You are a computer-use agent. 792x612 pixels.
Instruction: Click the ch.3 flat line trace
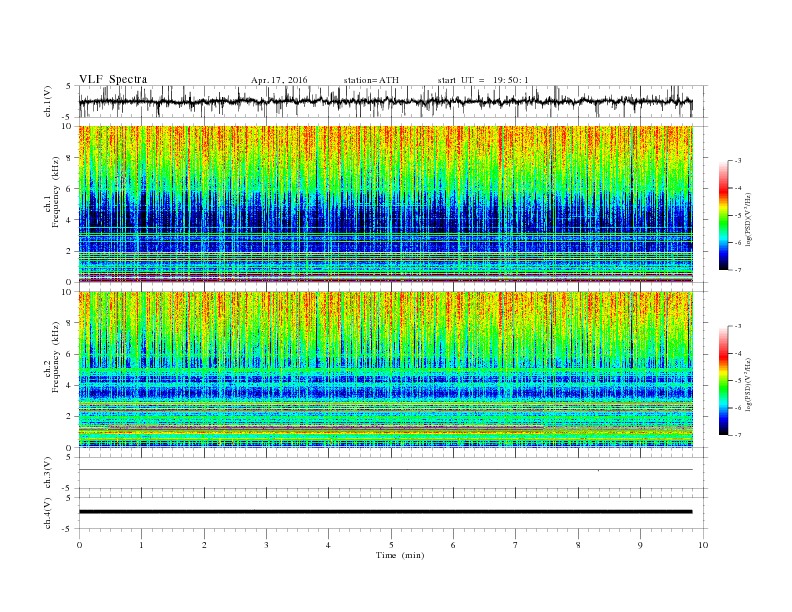(x=385, y=470)
